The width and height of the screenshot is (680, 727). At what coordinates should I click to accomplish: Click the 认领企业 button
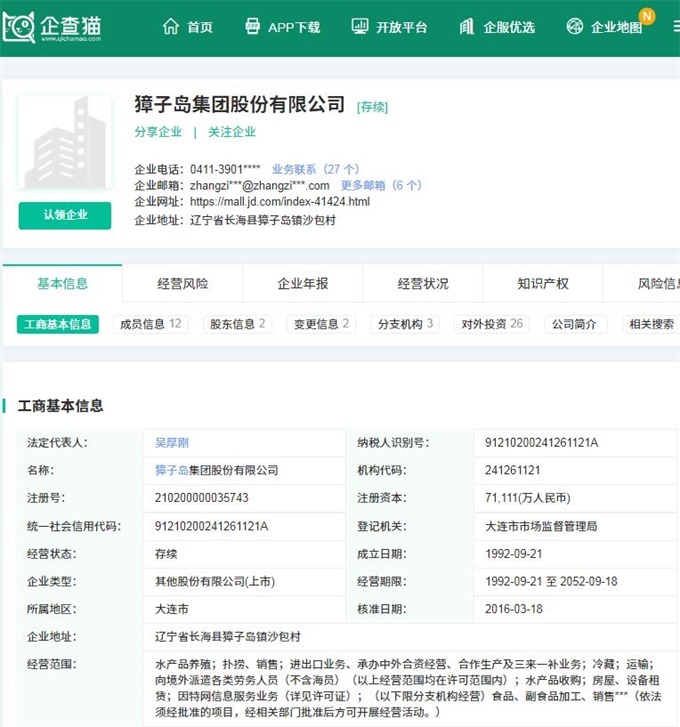tap(65, 215)
